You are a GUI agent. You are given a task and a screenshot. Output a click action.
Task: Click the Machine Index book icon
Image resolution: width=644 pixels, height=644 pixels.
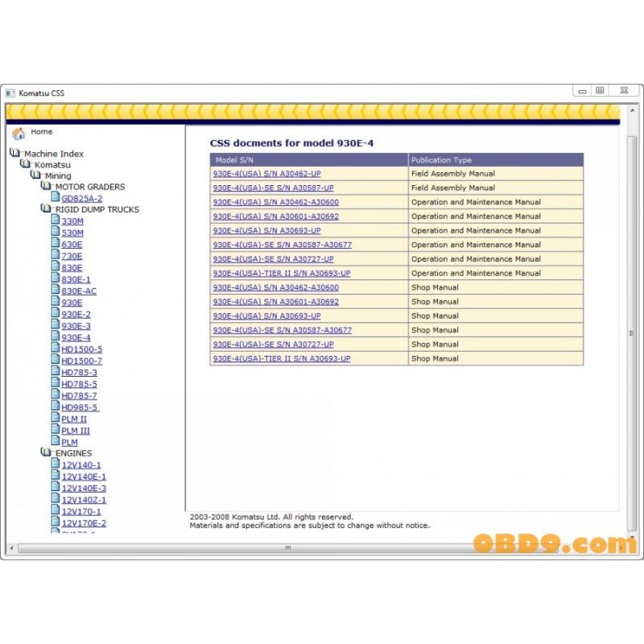(14, 153)
